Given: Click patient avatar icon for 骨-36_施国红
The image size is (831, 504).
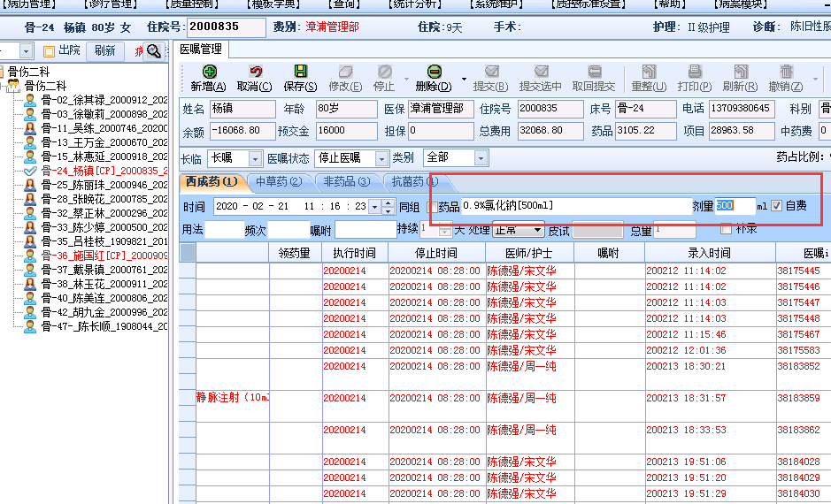Looking at the screenshot, I should coord(30,256).
